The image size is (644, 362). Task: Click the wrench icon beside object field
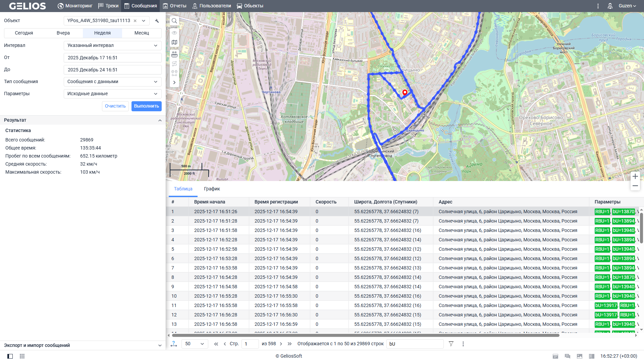[x=157, y=21]
